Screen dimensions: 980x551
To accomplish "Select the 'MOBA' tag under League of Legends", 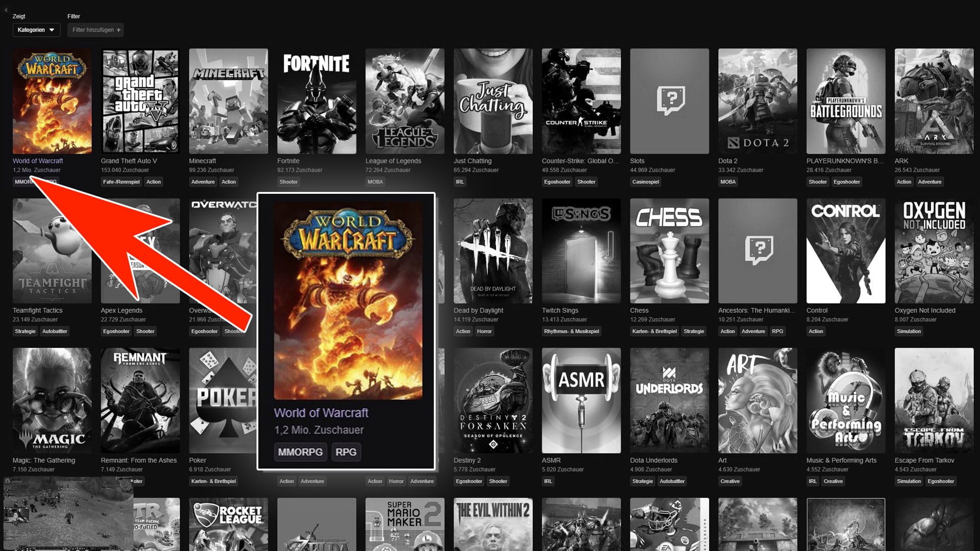I will pos(375,182).
